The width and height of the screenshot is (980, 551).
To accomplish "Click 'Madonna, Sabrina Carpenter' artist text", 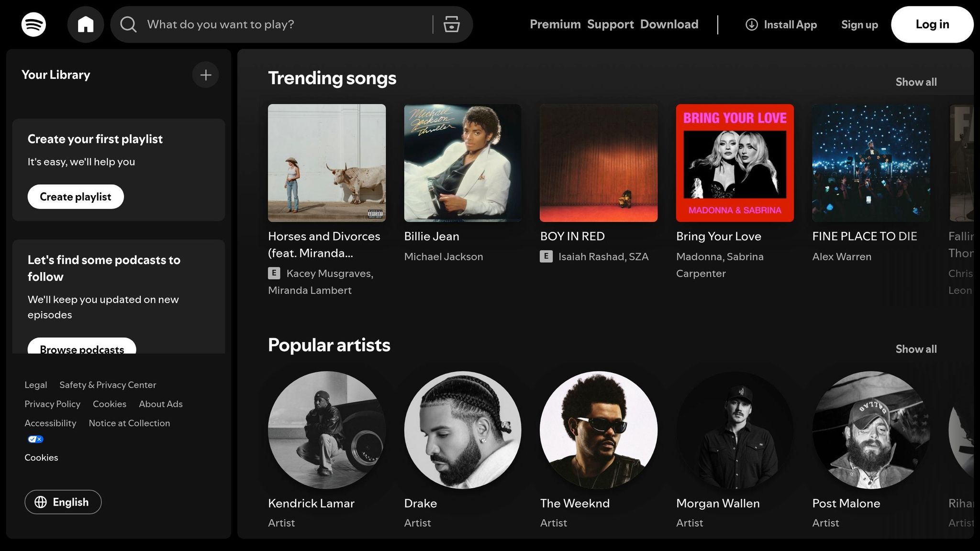I will (x=720, y=265).
